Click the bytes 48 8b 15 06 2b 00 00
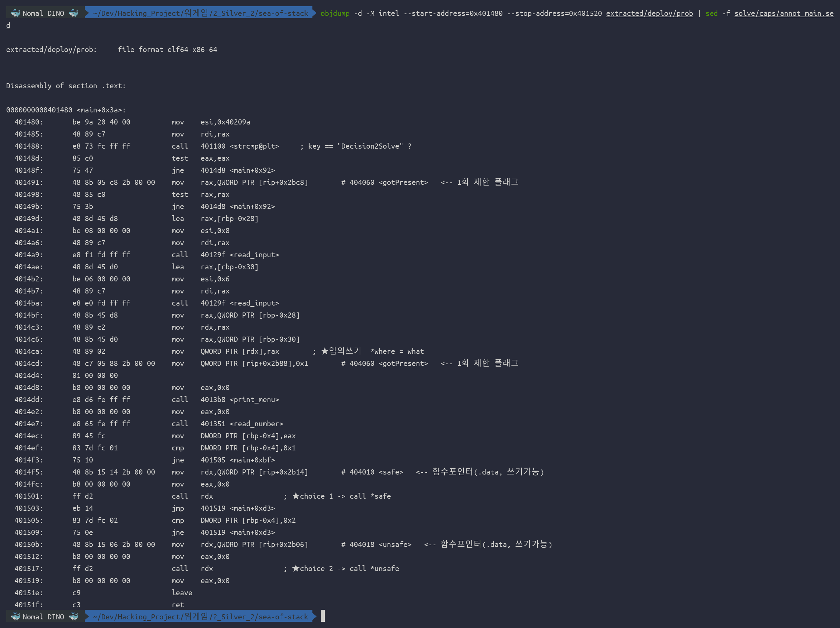Screen dimensions: 840x628 tap(113, 545)
